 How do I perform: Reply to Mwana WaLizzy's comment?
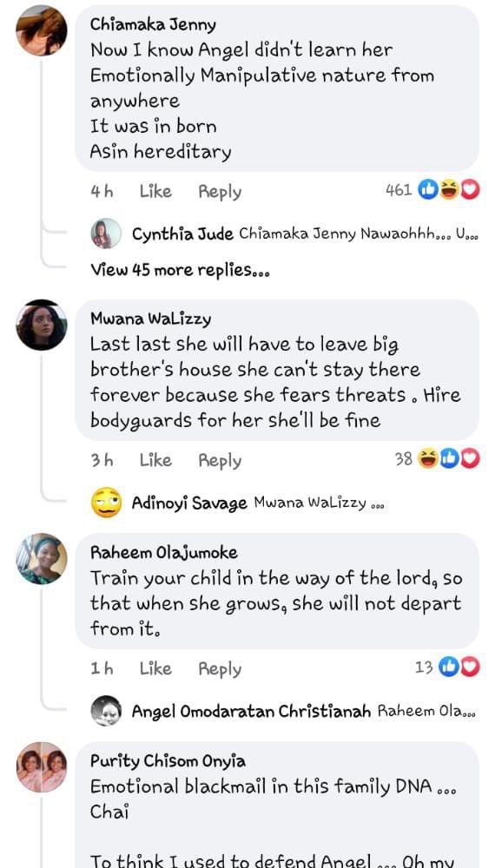tap(220, 461)
